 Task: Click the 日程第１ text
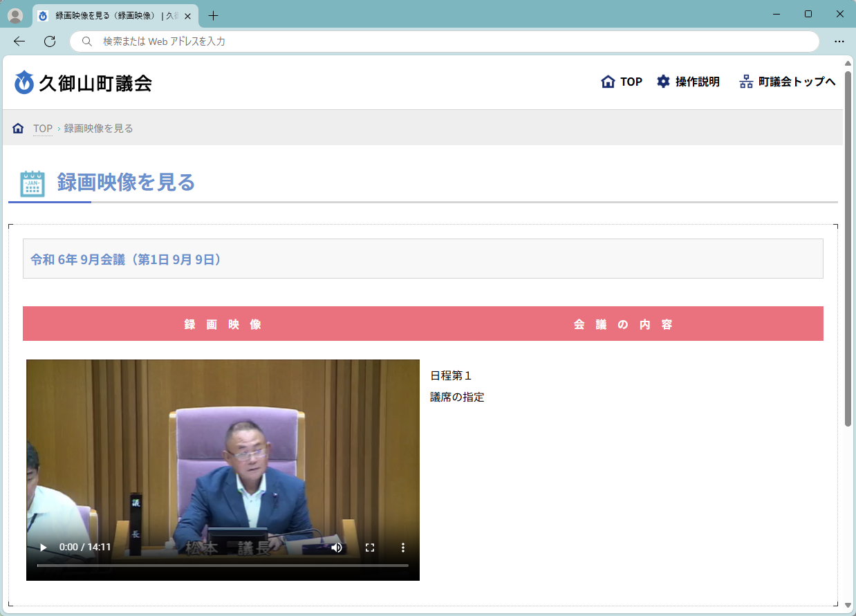tap(451, 375)
